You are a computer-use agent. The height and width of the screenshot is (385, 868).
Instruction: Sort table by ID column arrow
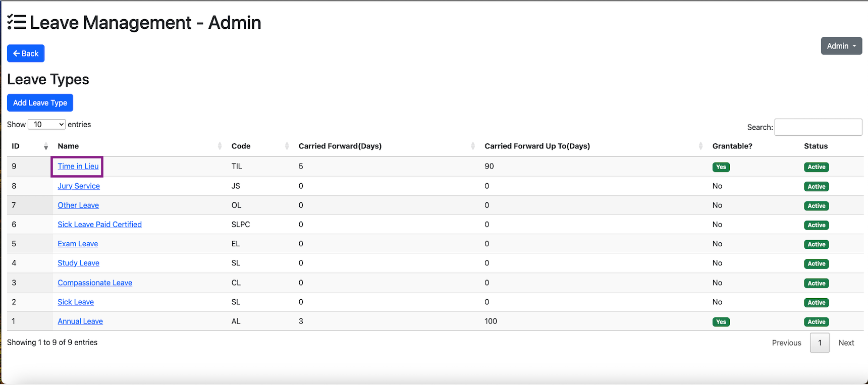[x=46, y=146]
